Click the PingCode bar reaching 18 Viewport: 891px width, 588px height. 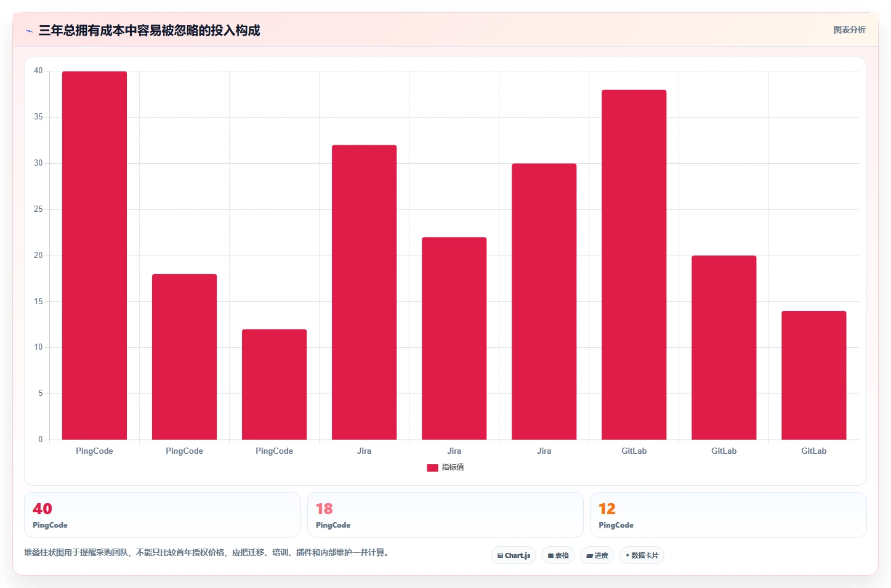point(184,356)
